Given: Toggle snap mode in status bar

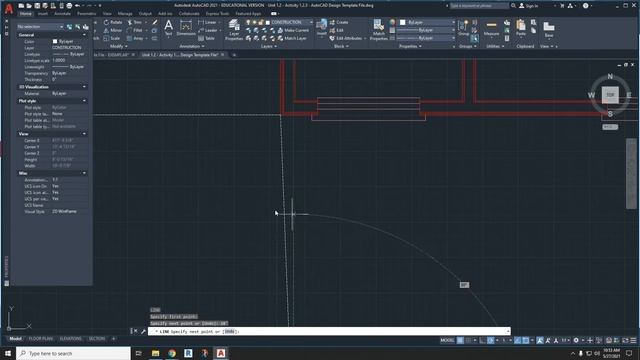Looking at the screenshot, I should pyautogui.click(x=468, y=340).
